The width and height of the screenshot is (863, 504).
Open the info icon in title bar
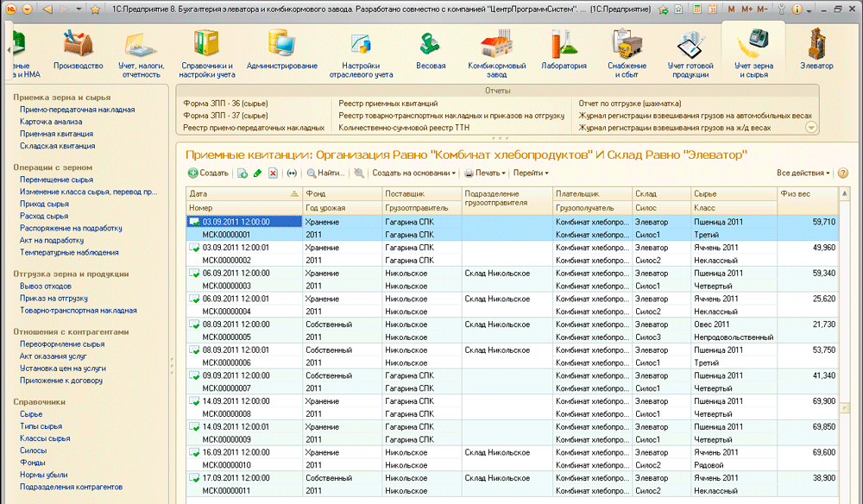click(797, 9)
